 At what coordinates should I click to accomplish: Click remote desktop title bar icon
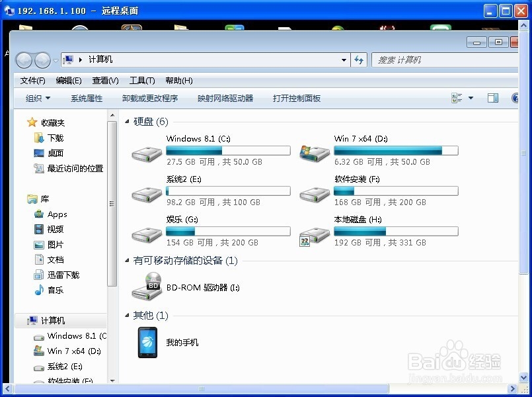(x=9, y=11)
